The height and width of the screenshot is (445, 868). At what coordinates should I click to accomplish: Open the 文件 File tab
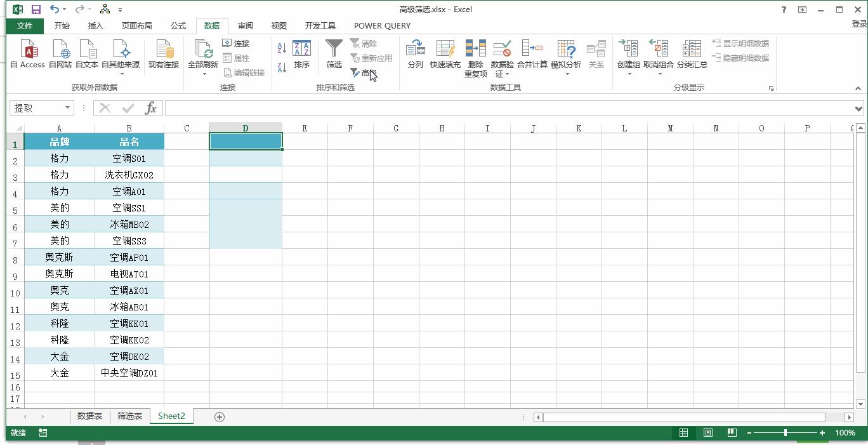pyautogui.click(x=25, y=26)
